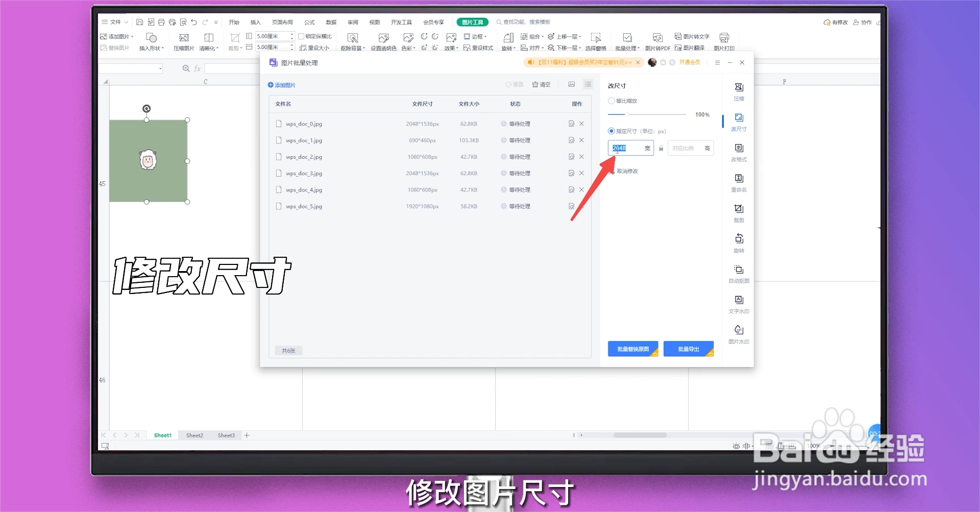Switch to thumbnail view in batch dialog

pyautogui.click(x=572, y=84)
